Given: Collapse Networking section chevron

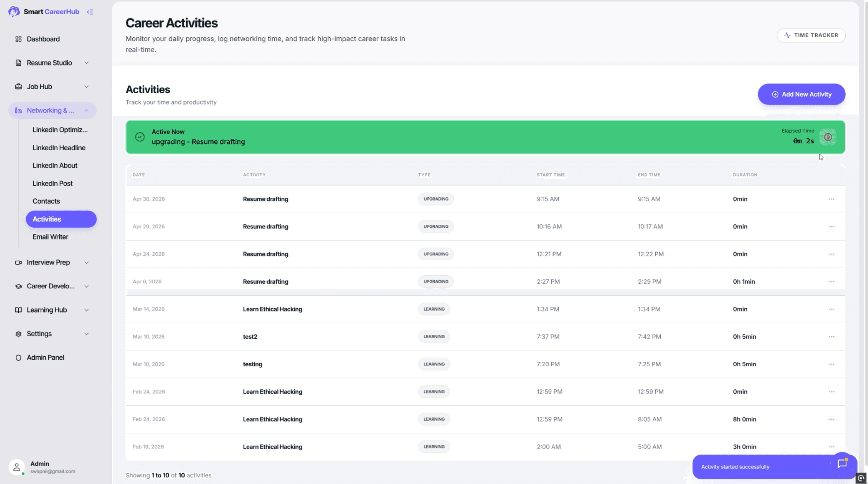Looking at the screenshot, I should click(87, 110).
